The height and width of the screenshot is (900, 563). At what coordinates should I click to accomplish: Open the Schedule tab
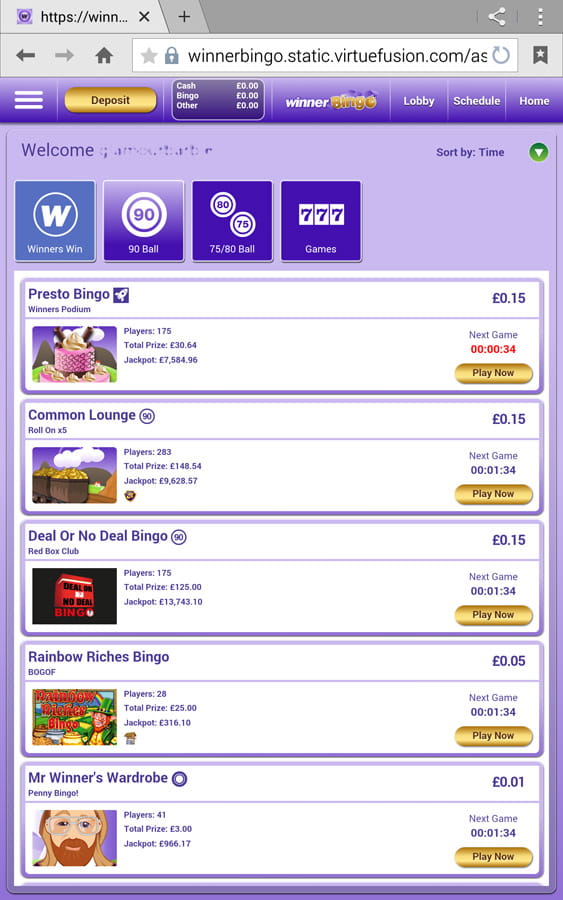(476, 100)
